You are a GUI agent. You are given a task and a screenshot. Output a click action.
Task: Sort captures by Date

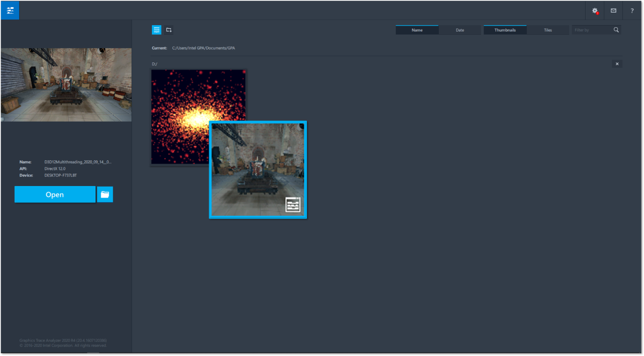460,30
